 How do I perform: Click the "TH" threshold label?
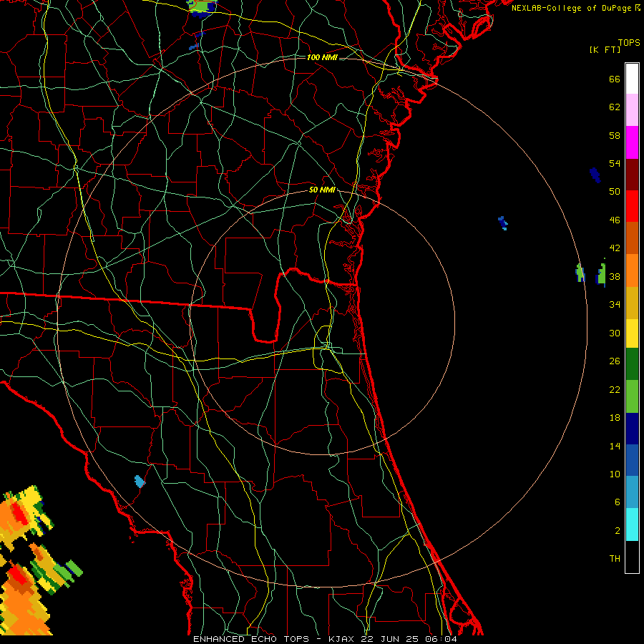pyautogui.click(x=615, y=559)
